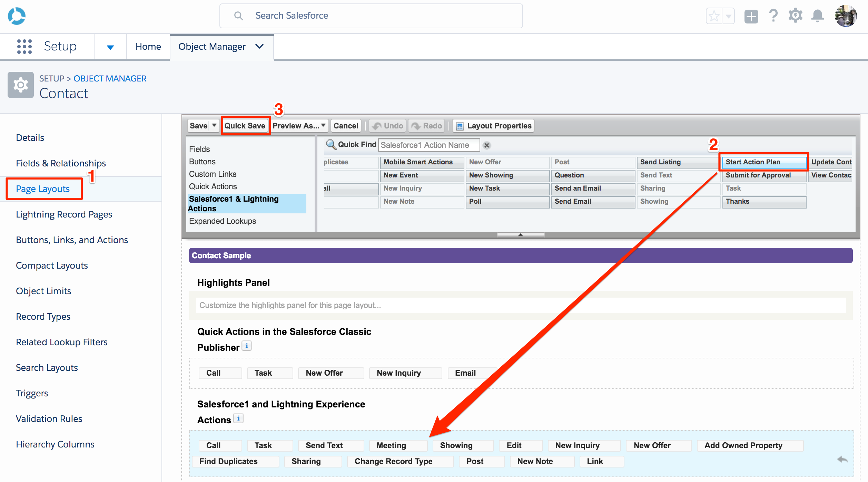This screenshot has width=868, height=482.
Task: Select the Fields palette category
Action: pyautogui.click(x=199, y=149)
